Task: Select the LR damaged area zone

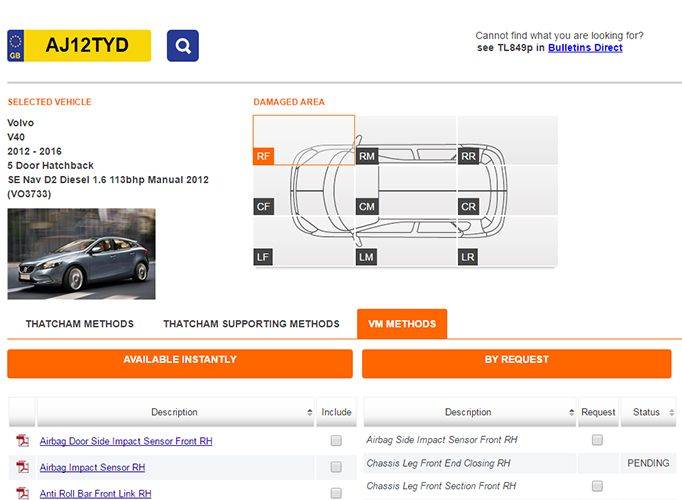Action: pyautogui.click(x=508, y=241)
